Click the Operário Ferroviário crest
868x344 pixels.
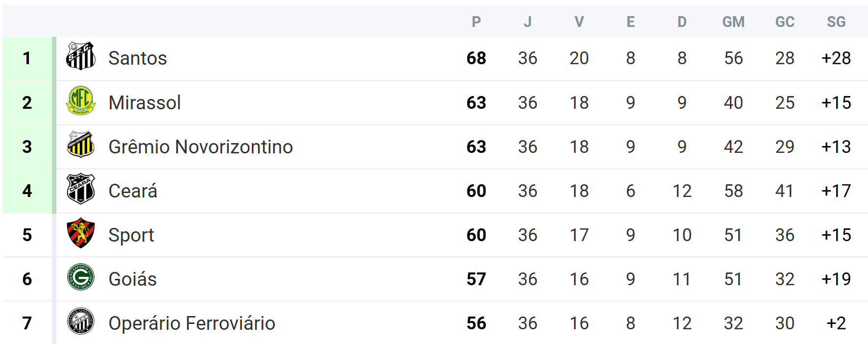pos(80,321)
